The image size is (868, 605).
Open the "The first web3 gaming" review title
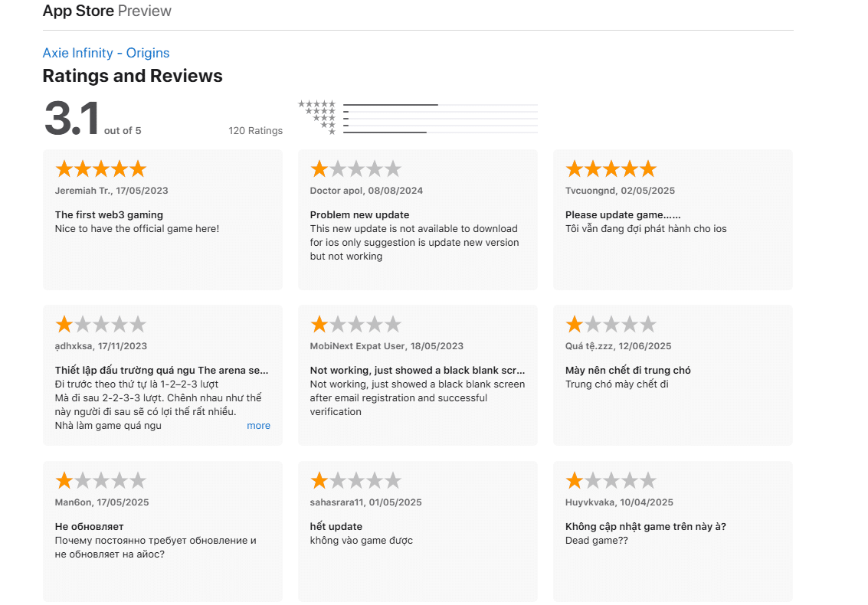(109, 214)
